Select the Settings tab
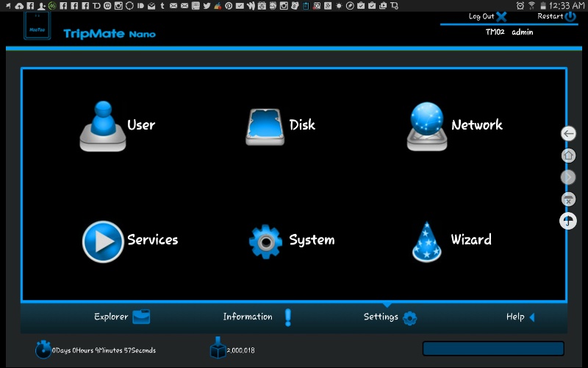Screen dimensions: 588x368 click(390, 317)
